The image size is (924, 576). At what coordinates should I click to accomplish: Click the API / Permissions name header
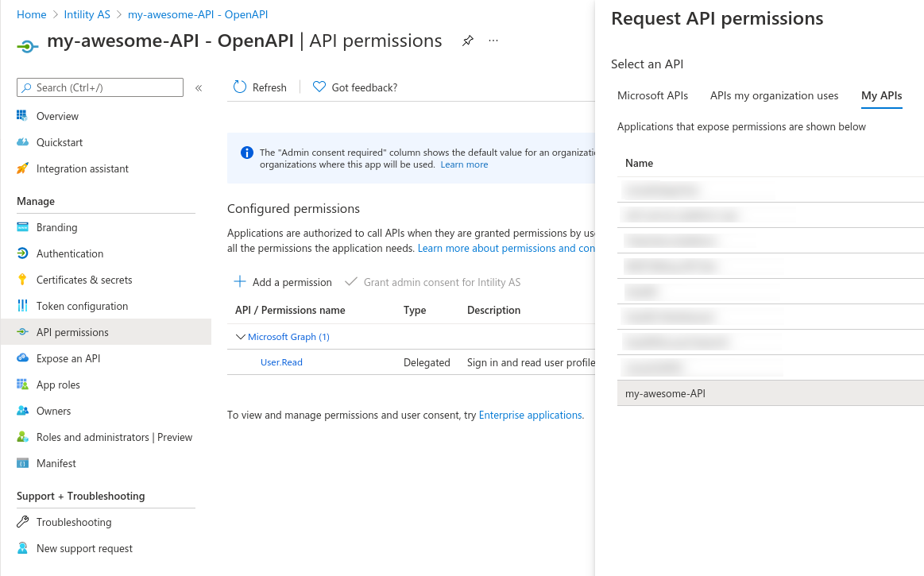point(290,310)
